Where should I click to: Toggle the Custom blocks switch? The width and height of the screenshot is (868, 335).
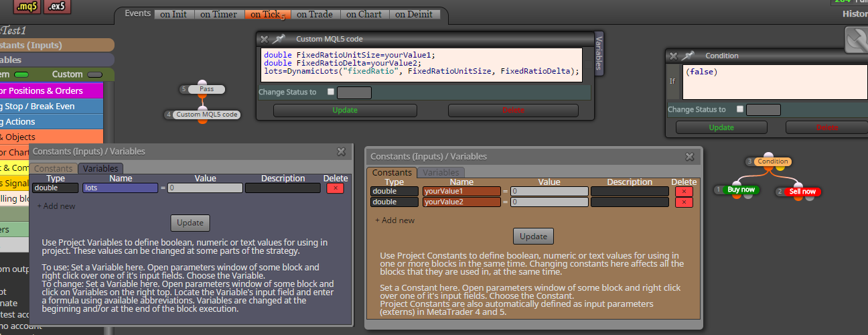point(95,74)
